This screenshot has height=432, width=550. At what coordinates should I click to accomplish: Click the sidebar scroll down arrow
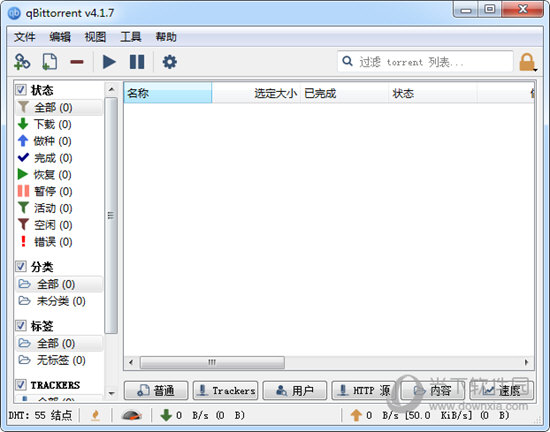tap(111, 393)
